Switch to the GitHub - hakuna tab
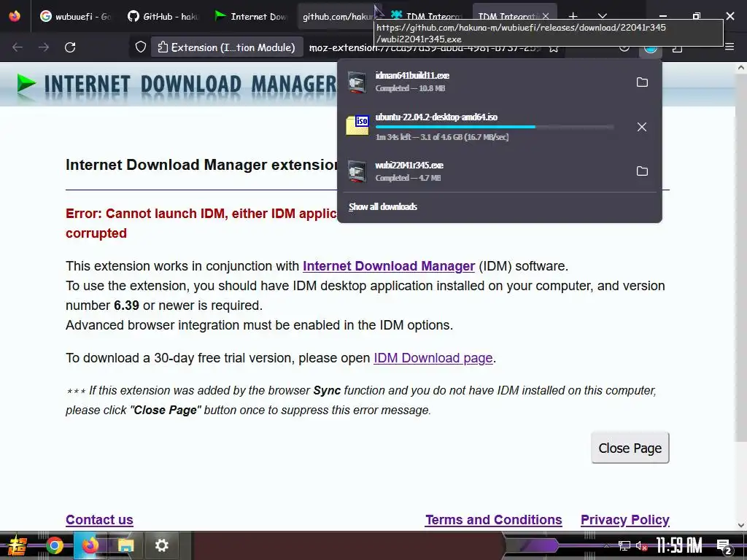Image resolution: width=747 pixels, height=560 pixels. (163, 16)
